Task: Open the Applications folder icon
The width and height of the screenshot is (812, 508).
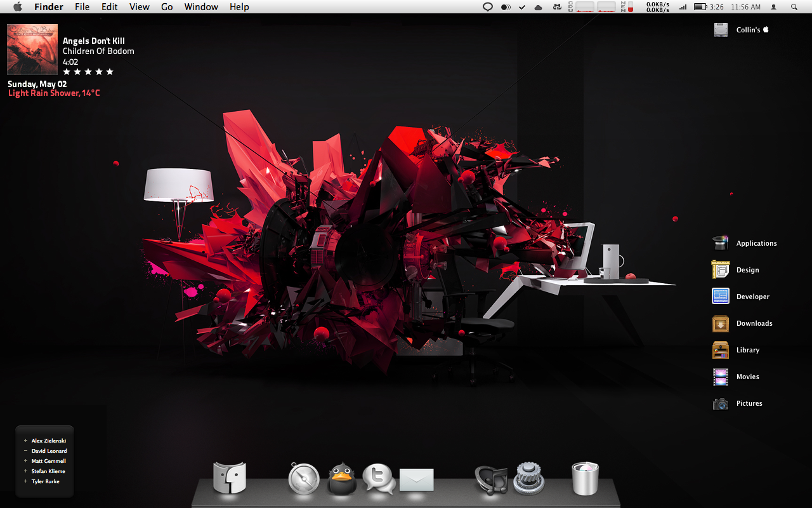Action: pos(721,243)
